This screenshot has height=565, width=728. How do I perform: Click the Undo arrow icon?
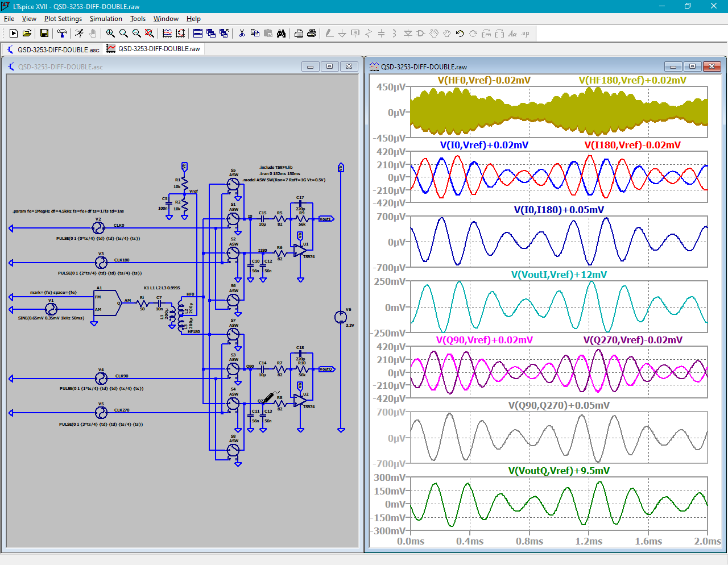pos(460,34)
